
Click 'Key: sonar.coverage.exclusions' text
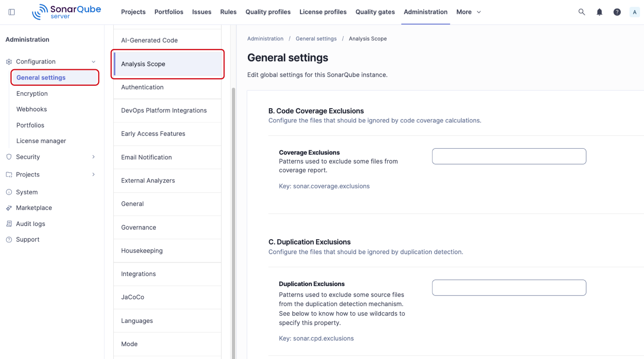(x=324, y=186)
